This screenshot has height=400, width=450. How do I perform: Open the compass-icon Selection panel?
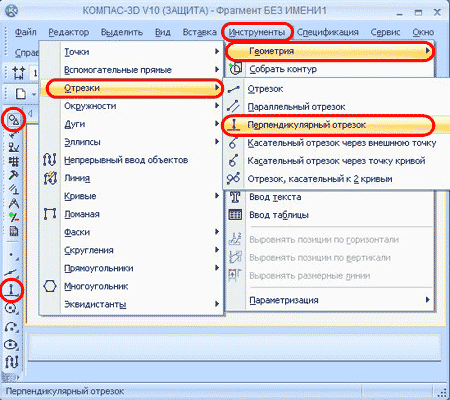tap(13, 203)
